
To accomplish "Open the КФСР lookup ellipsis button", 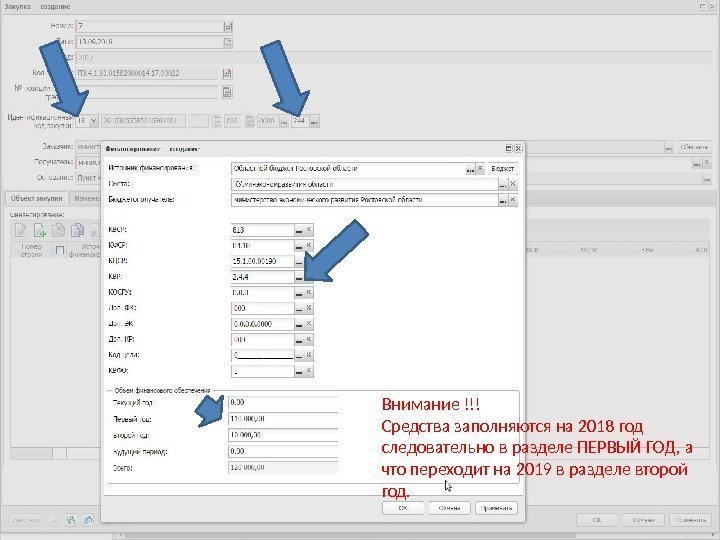I will [x=299, y=246].
